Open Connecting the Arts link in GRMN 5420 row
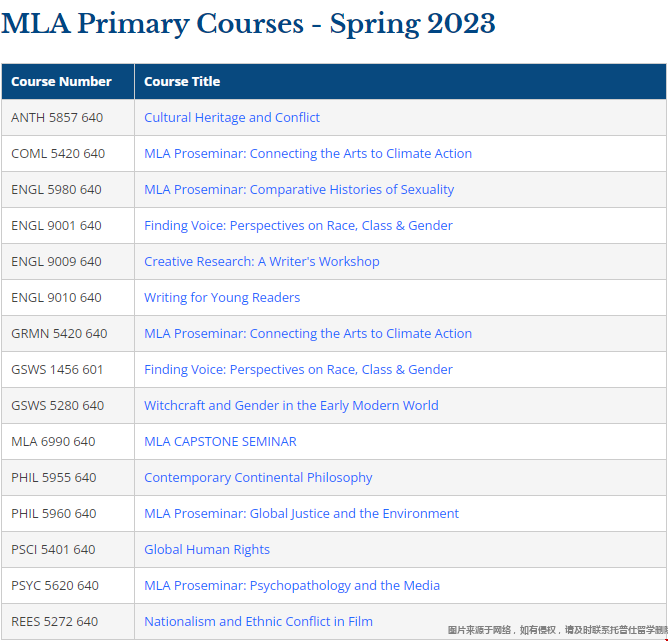This screenshot has width=668, height=641. pos(308,334)
